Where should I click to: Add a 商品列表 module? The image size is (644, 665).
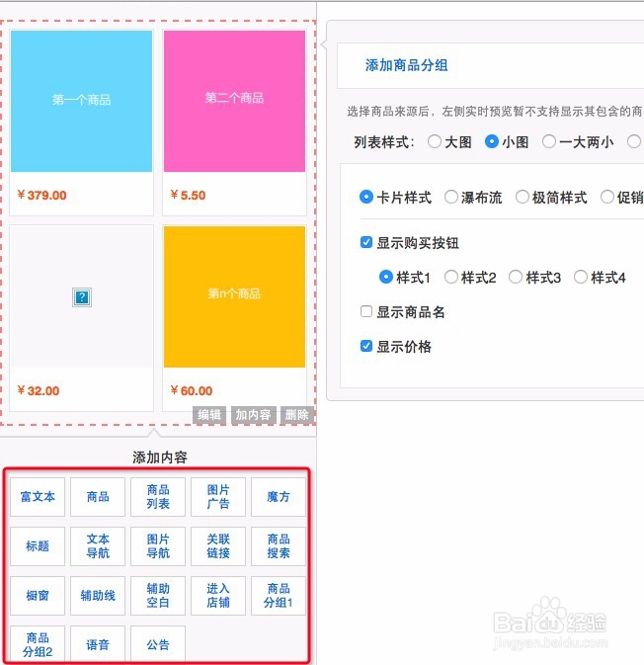[x=158, y=497]
